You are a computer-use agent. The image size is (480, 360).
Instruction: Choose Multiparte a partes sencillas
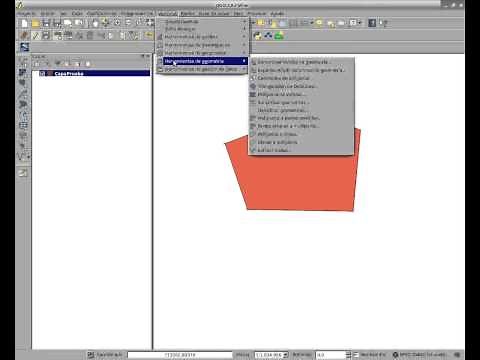(301, 118)
